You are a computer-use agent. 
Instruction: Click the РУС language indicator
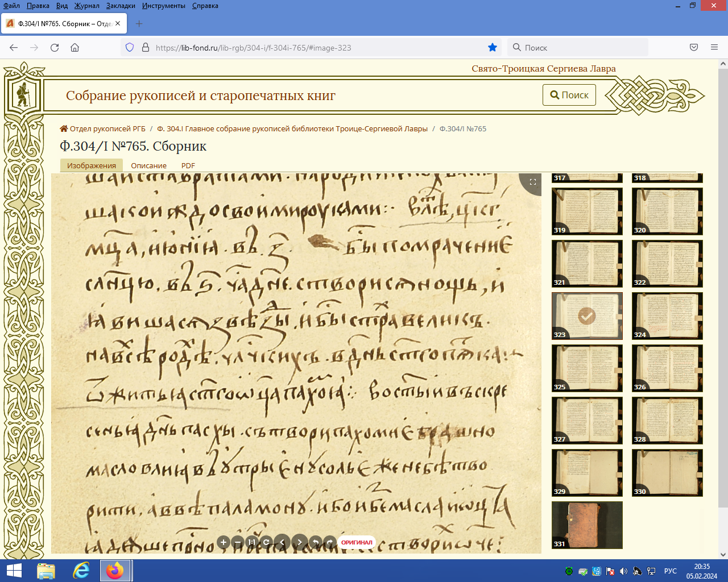click(671, 571)
